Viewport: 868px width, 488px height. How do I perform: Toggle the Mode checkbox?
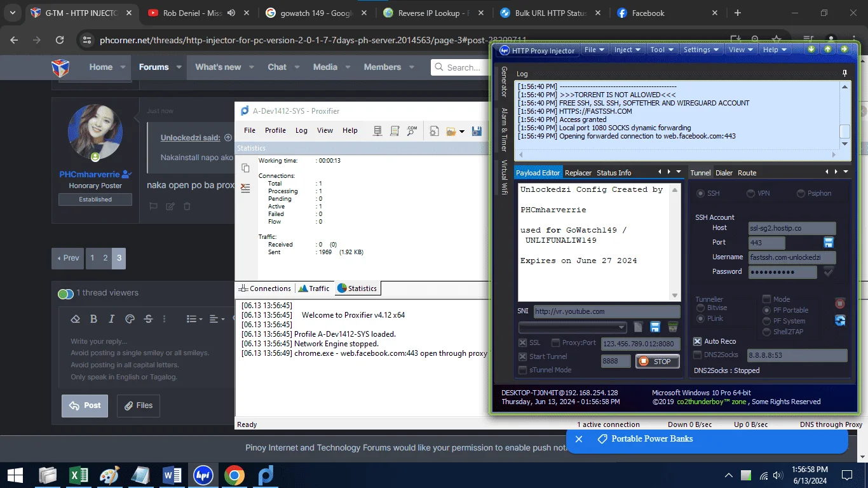tap(767, 299)
